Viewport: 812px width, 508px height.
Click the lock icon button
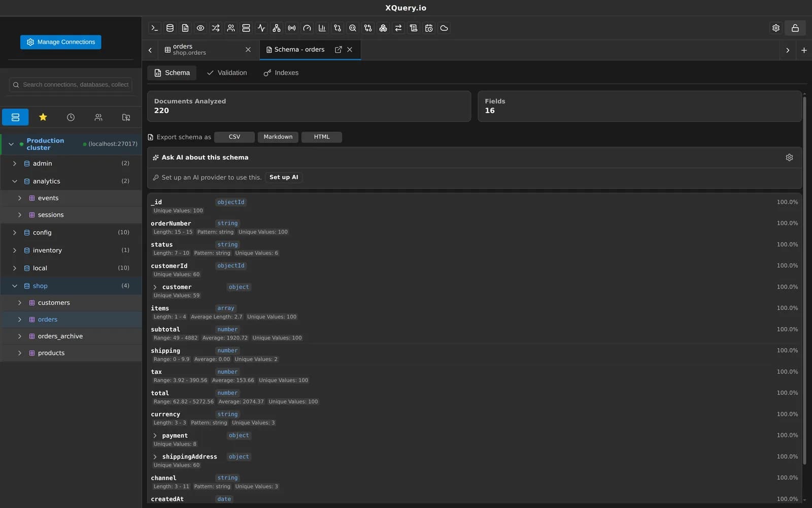tap(795, 28)
